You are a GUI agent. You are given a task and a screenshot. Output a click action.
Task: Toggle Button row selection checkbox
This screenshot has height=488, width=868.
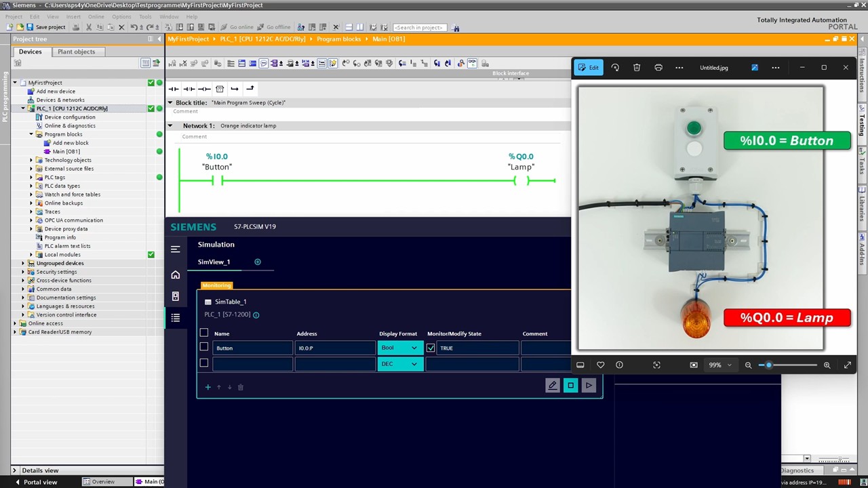click(x=204, y=347)
